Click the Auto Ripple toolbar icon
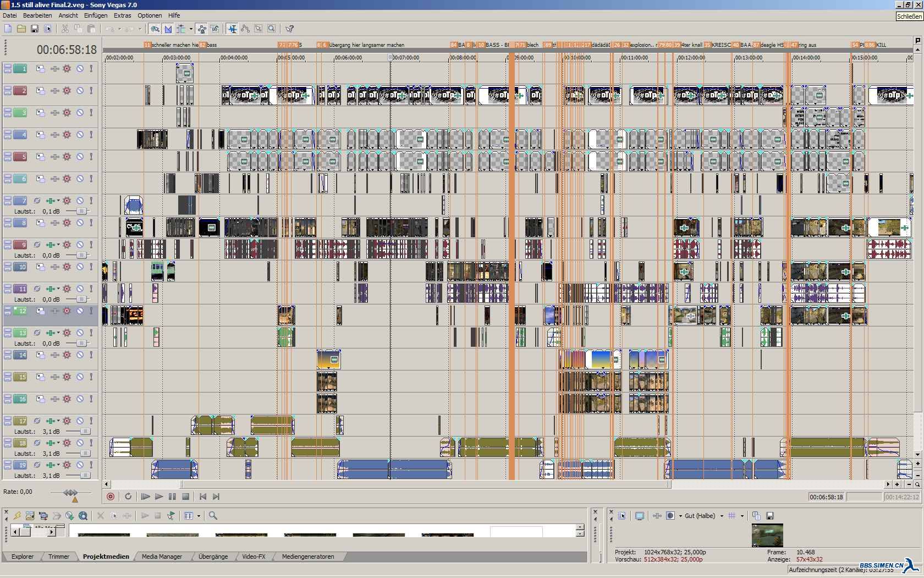The image size is (924, 578). tap(181, 29)
